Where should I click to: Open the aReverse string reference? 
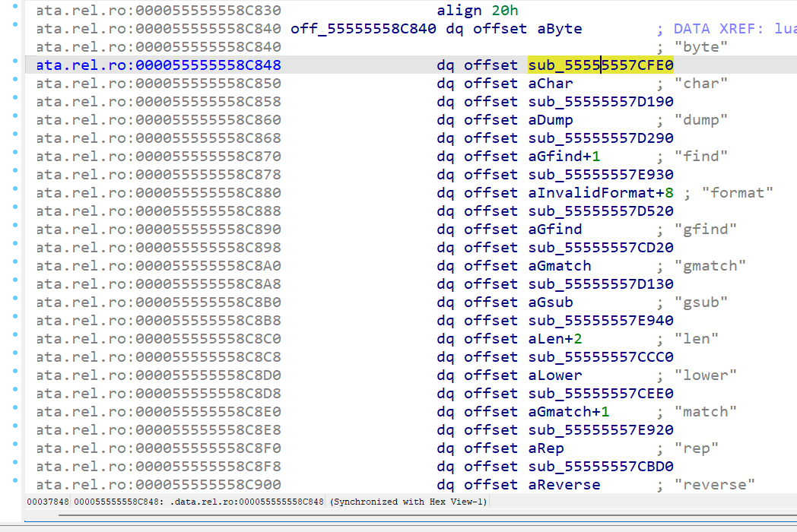click(564, 485)
